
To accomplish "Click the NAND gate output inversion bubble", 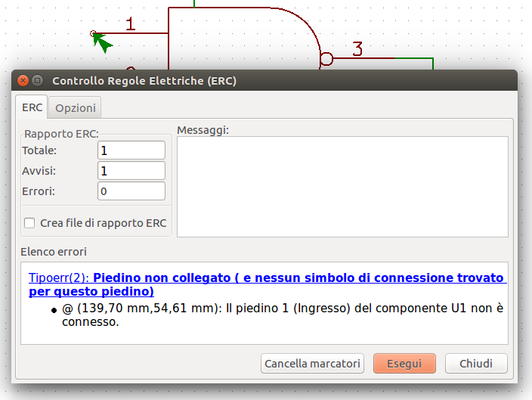I will pyautogui.click(x=326, y=59).
